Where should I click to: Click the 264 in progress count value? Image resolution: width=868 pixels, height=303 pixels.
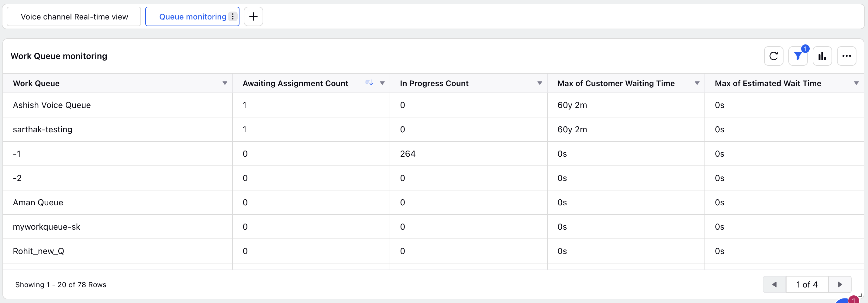coord(408,154)
